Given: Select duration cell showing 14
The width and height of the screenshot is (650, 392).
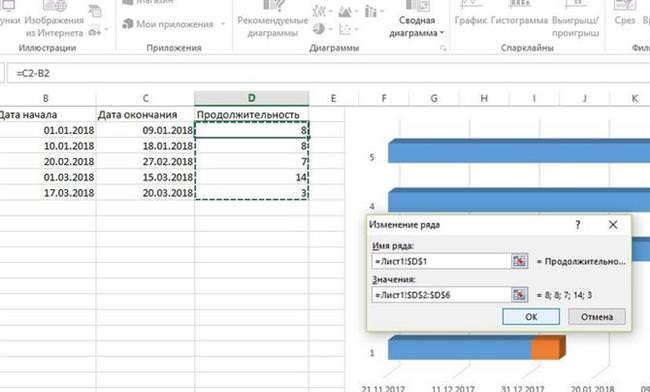Looking at the screenshot, I should [x=252, y=177].
